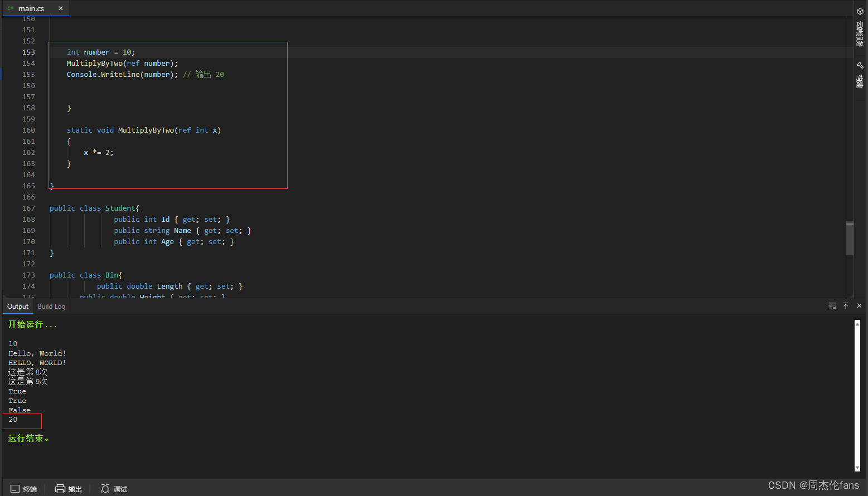Image resolution: width=868 pixels, height=496 pixels.
Task: Open the 终端 terminal panel
Action: tap(24, 488)
